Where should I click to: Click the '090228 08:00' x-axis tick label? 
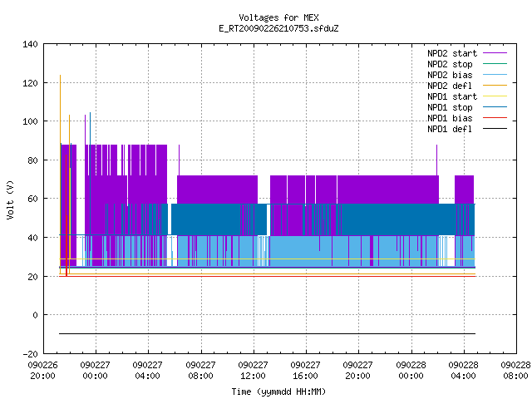515,371
